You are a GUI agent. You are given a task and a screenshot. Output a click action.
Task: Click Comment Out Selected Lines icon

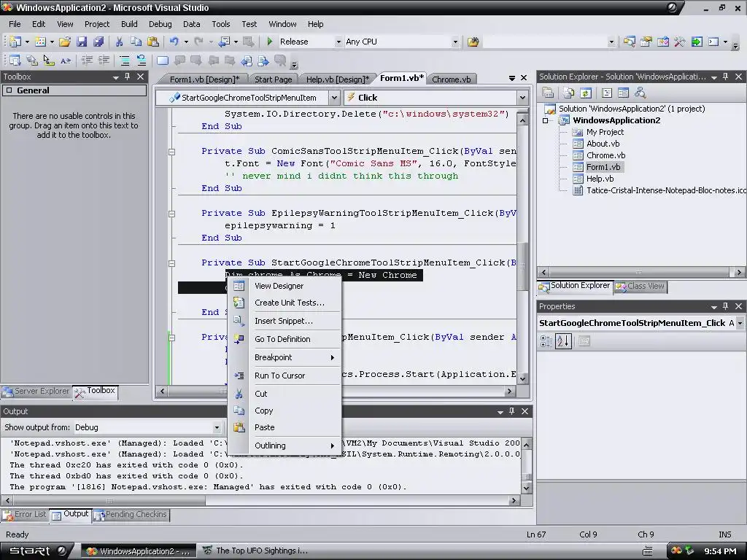click(124, 61)
